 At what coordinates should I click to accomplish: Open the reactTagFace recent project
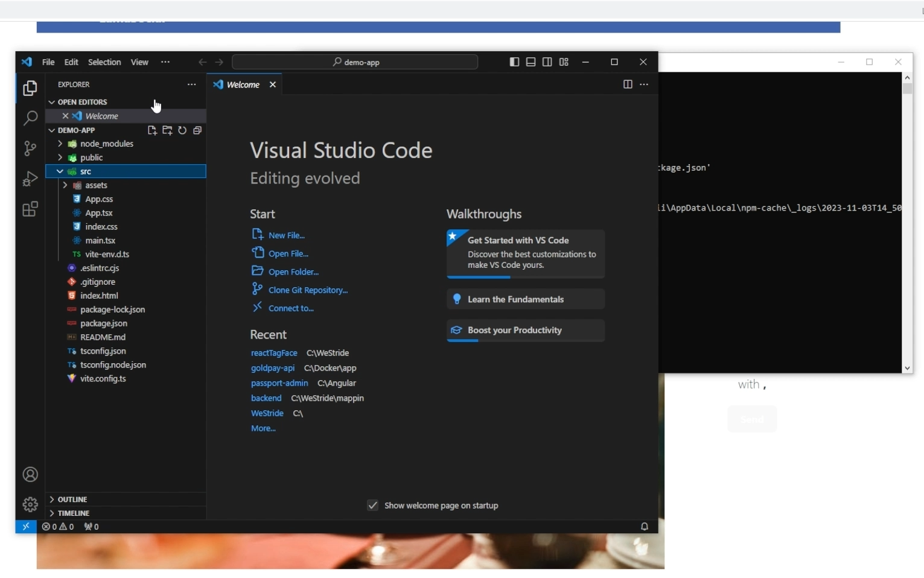(274, 353)
